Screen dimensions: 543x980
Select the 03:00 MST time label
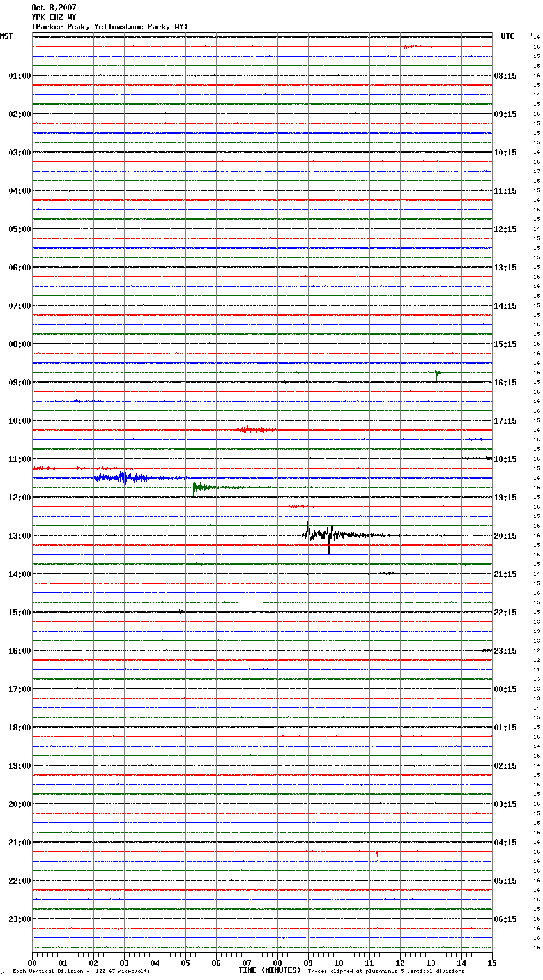pyautogui.click(x=20, y=153)
